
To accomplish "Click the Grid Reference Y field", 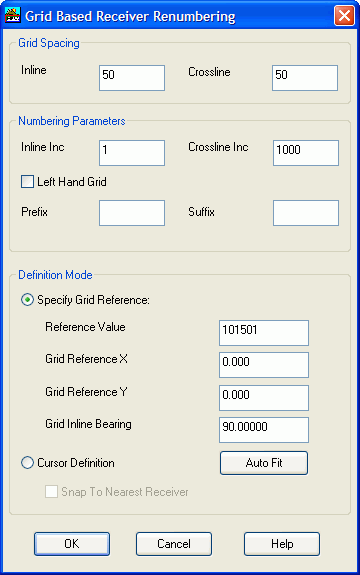I will click(x=264, y=398).
